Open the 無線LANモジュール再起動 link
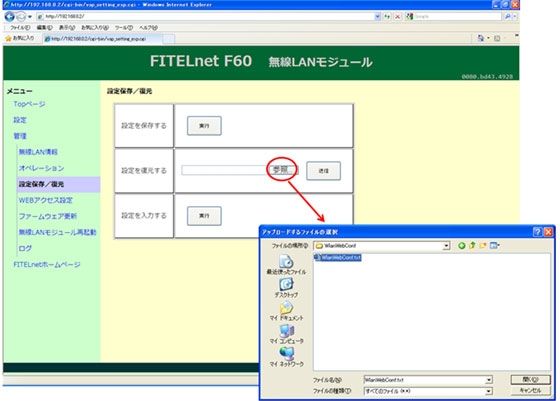This screenshot has height=401, width=560. 58,232
